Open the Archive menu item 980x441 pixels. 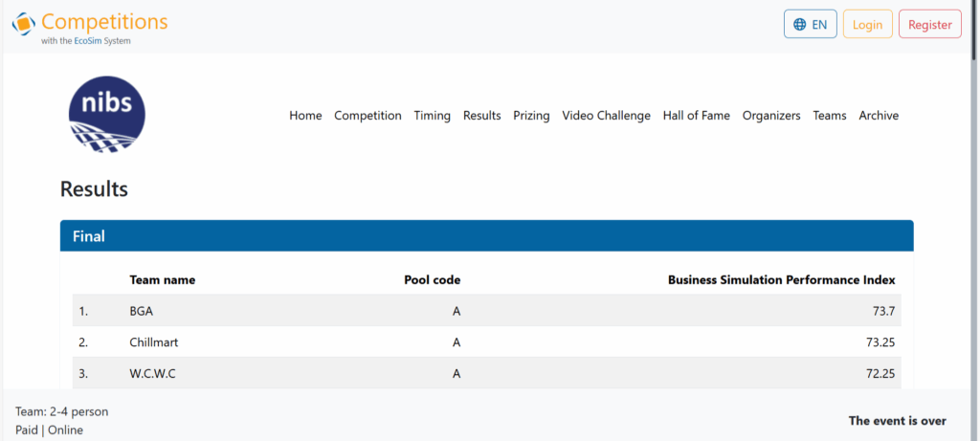[878, 116]
